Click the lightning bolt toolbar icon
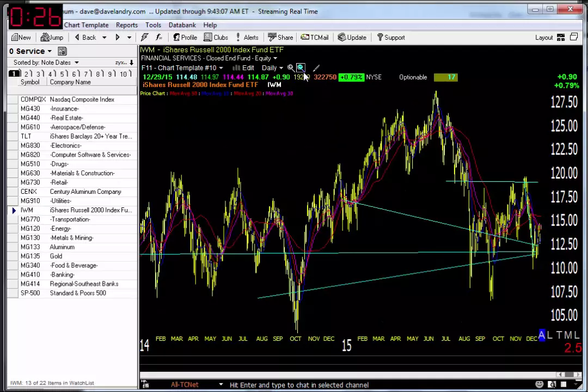This screenshot has width=588, height=392. (x=144, y=37)
